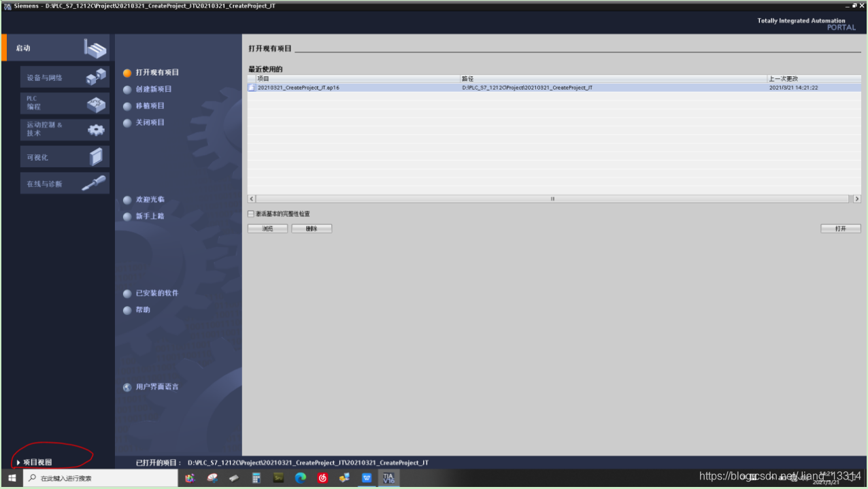Sort by 项目 column header
This screenshot has height=489, width=868.
[x=358, y=79]
